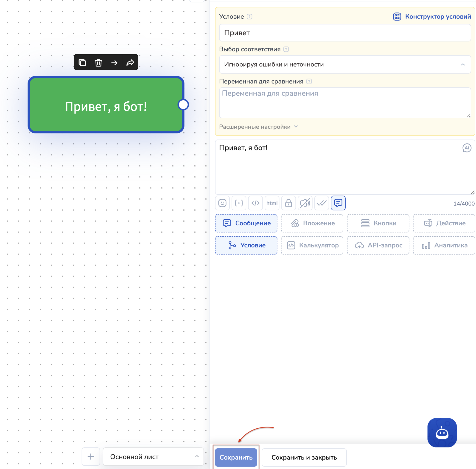This screenshot has width=476, height=469.
Task: Click the AI text generation icon
Action: click(x=466, y=148)
